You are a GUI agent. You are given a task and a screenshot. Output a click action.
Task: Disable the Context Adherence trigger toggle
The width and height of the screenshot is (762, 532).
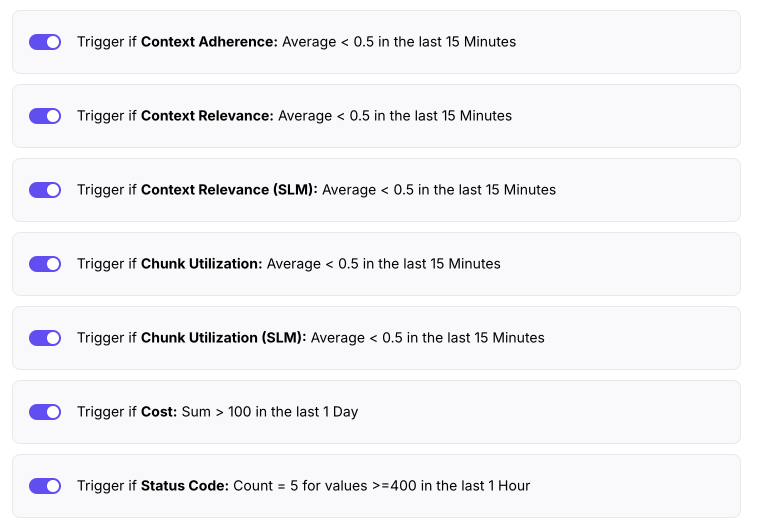(x=44, y=42)
